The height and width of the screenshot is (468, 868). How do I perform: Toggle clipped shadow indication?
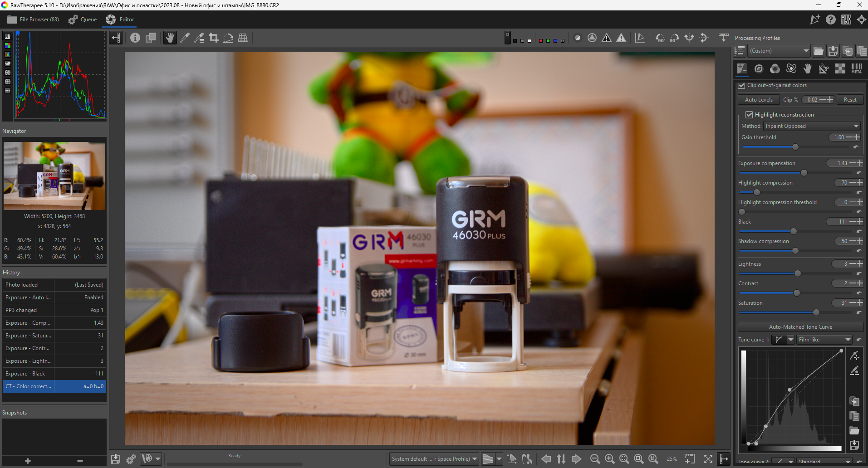pos(607,38)
